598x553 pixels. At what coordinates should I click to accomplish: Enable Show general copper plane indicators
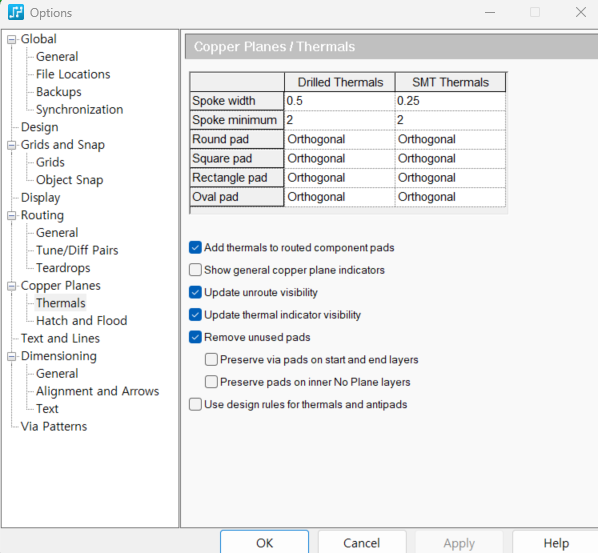point(195,270)
